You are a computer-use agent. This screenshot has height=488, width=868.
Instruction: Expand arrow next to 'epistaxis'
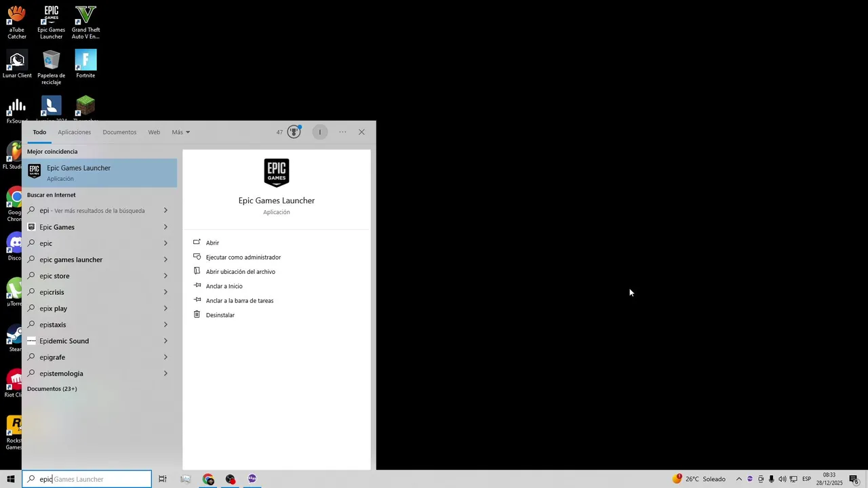click(165, 325)
